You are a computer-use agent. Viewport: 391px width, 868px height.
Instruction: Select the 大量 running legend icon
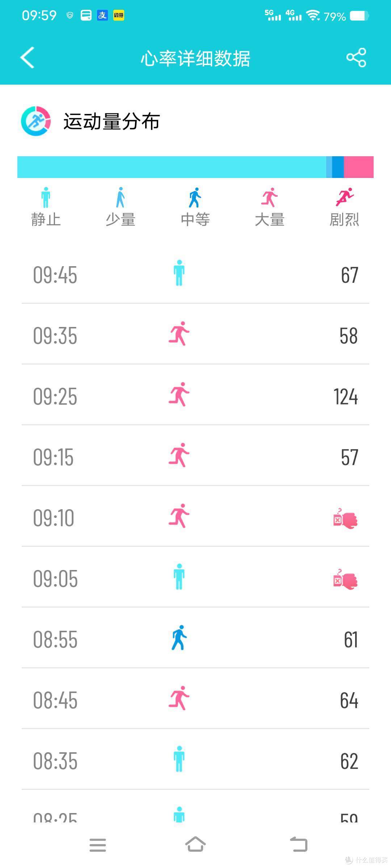click(270, 197)
